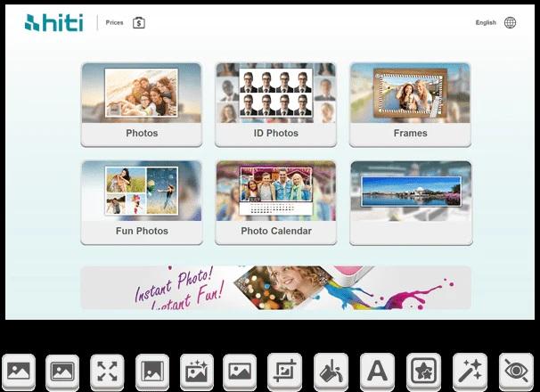
Task: Click the dark-bordered image icon
Action: [x=152, y=372]
